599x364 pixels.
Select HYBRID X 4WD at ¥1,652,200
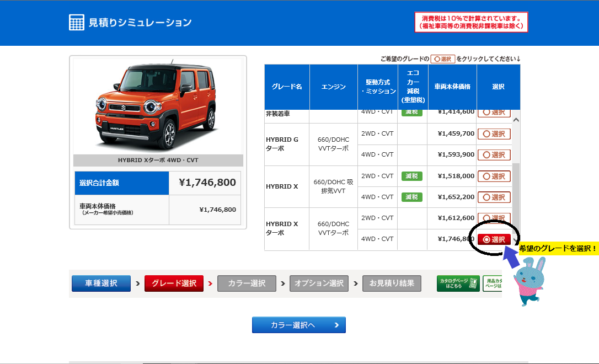pos(494,197)
